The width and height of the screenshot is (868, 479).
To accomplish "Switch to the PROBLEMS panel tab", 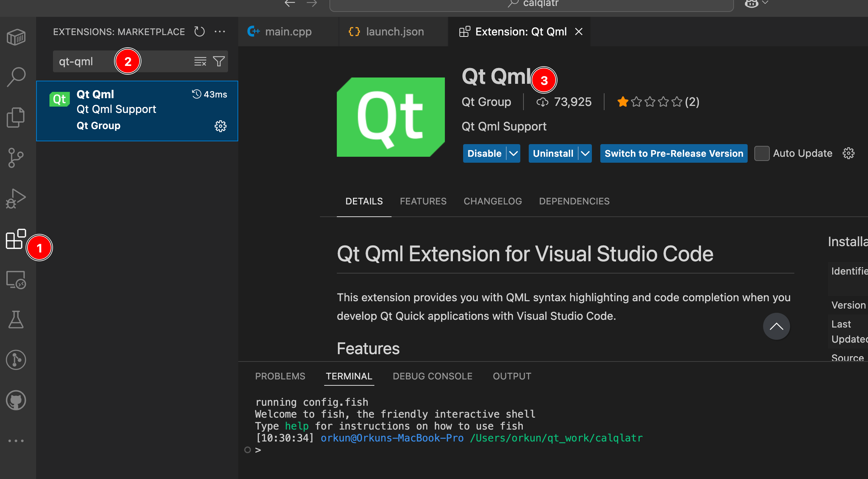I will click(280, 376).
